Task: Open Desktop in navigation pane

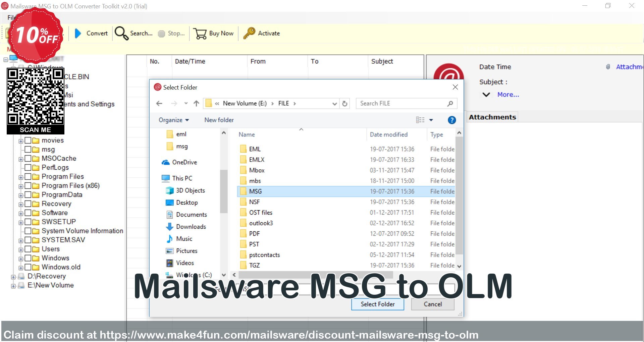Action: click(x=182, y=203)
